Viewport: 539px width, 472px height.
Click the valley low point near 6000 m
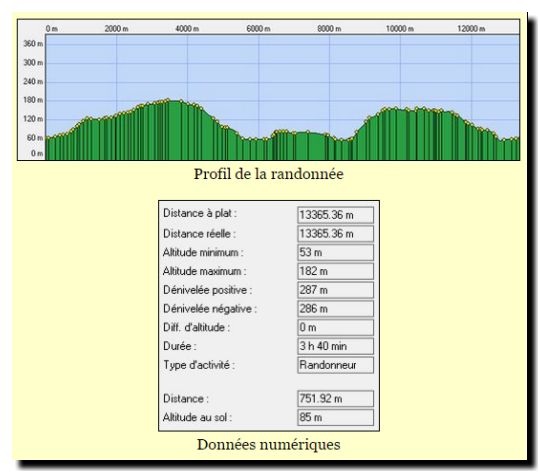click(255, 140)
